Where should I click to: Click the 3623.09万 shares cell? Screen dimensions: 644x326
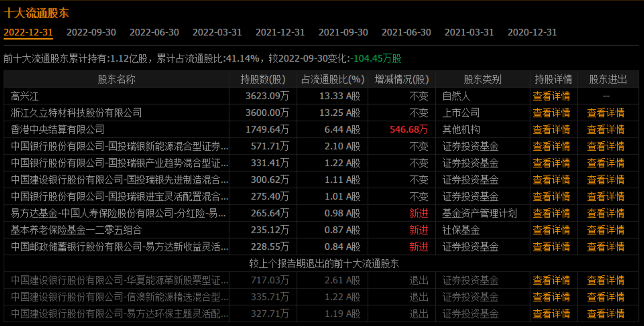pos(267,96)
